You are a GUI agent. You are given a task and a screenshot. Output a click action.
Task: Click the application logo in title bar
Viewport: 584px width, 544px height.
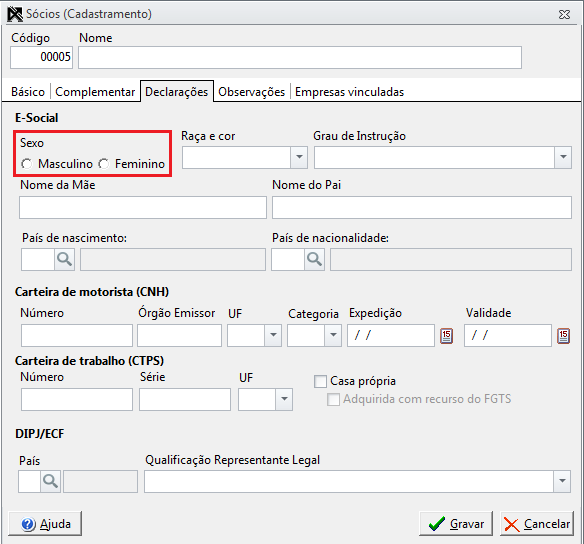pos(15,14)
